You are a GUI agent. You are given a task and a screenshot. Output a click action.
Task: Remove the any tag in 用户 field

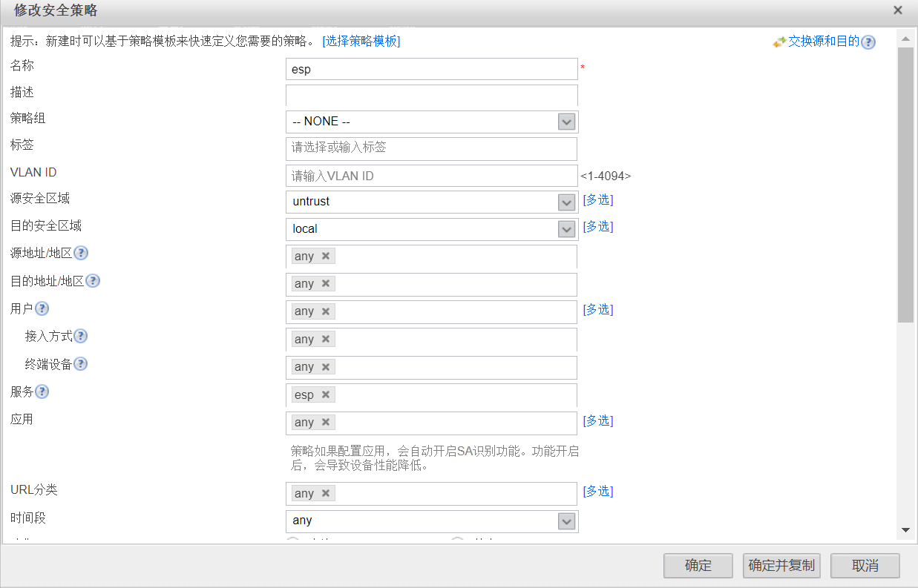pos(326,311)
